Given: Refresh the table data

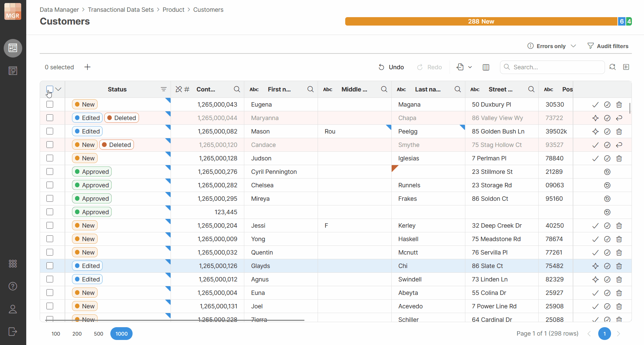Looking at the screenshot, I should (x=613, y=67).
